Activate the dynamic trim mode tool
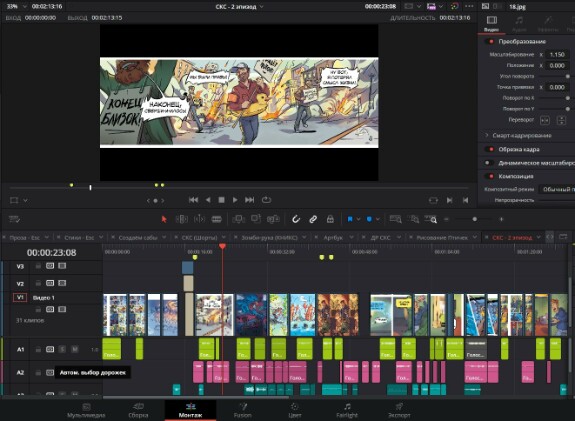Image resolution: width=575 pixels, height=421 pixels. point(199,219)
